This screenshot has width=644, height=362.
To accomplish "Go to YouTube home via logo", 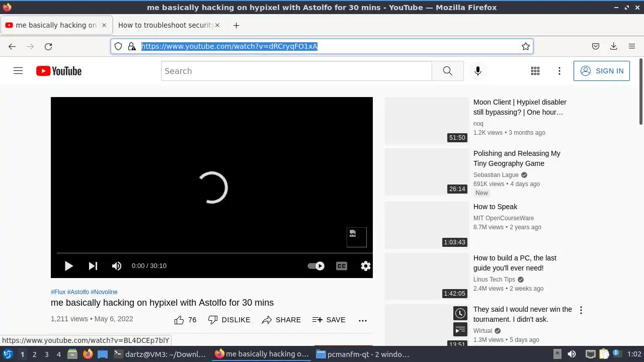I will [x=59, y=71].
